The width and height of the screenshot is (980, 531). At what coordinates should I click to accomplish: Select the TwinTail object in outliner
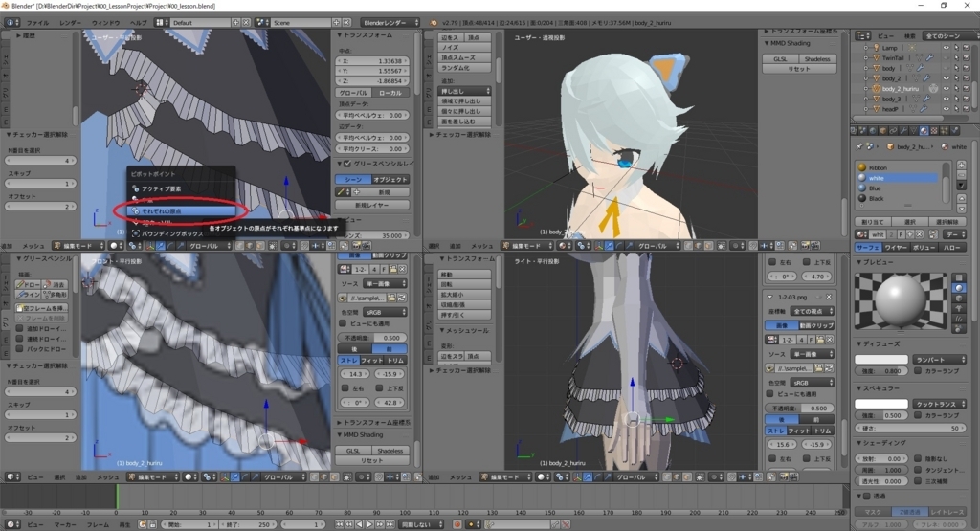(x=893, y=58)
